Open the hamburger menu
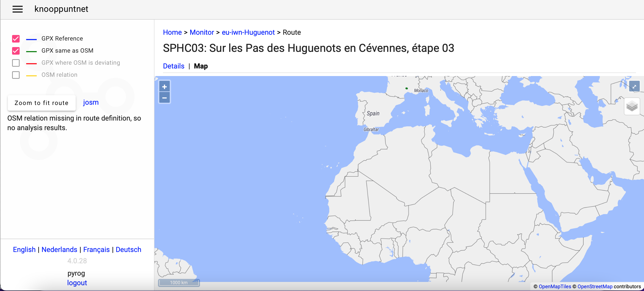Viewport: 644px width, 291px height. [x=18, y=9]
